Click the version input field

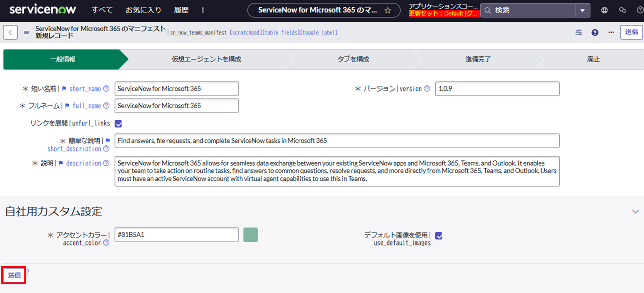pyautogui.click(x=497, y=89)
